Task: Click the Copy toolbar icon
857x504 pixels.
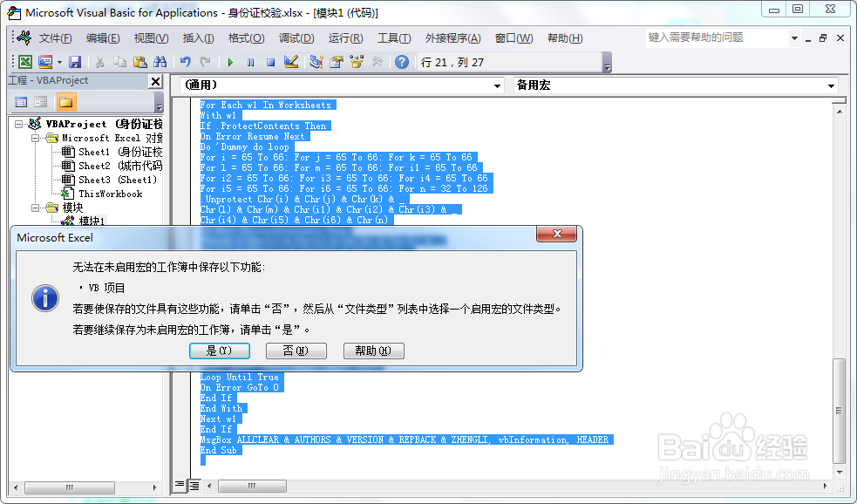Action: (119, 62)
